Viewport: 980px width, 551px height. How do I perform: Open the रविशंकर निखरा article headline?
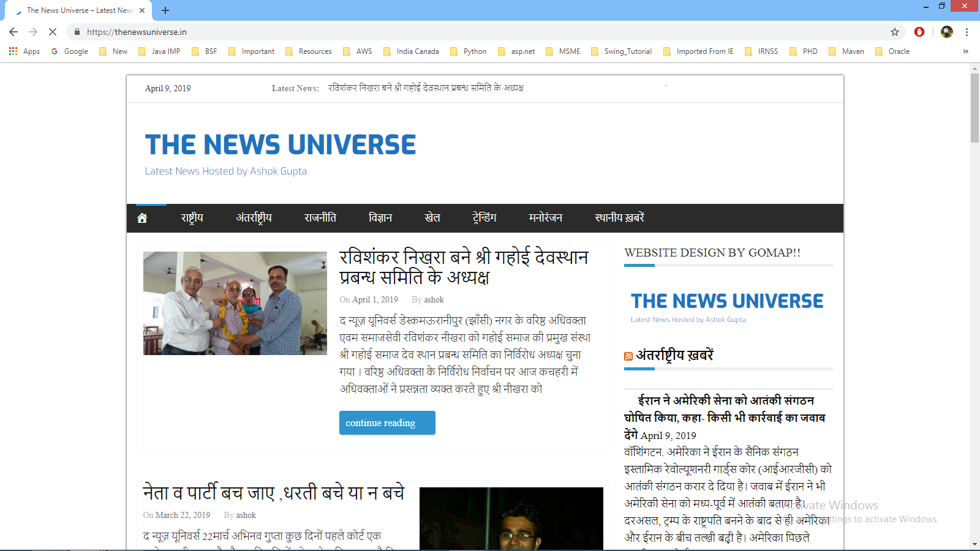coord(464,267)
